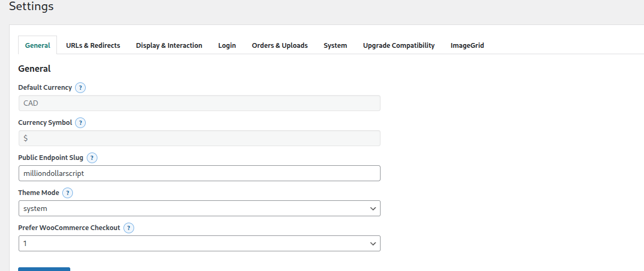
Task: Open the URLs & Redirects tab
Action: [x=93, y=46]
